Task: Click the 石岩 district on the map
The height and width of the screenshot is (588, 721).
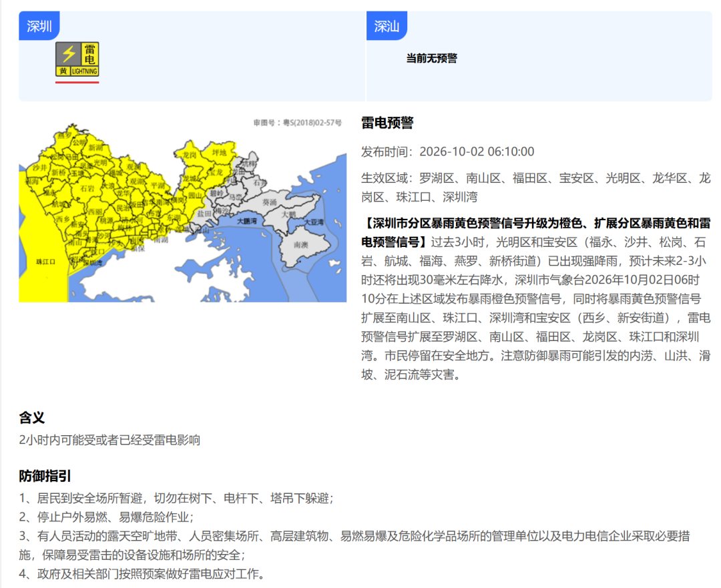Action: click(x=87, y=188)
